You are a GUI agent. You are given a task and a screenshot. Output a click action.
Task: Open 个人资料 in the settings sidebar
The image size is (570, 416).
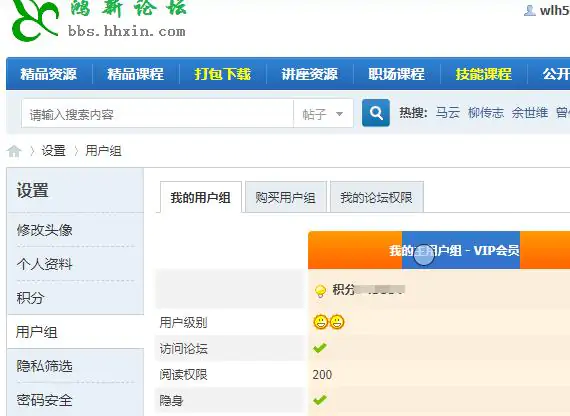44,264
